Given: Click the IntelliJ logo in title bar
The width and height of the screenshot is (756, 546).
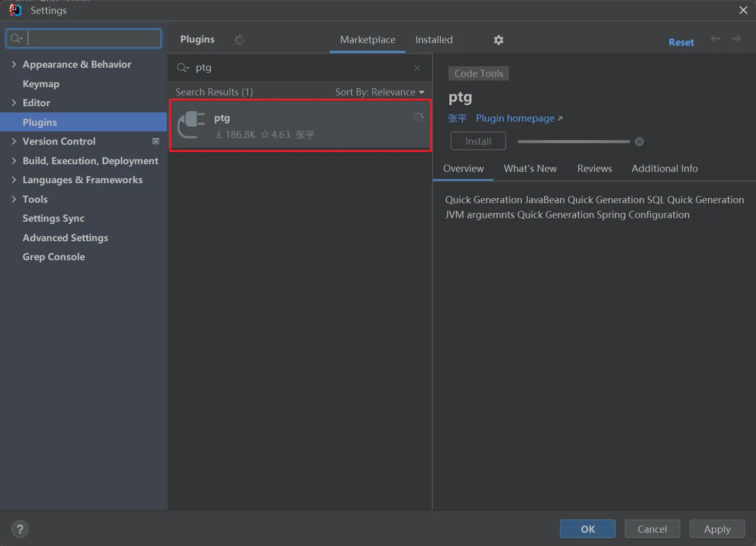Looking at the screenshot, I should pyautogui.click(x=15, y=10).
